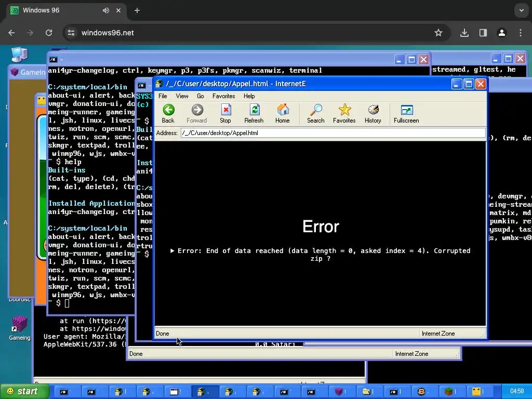Click 'Internet Zone' in the rear InternetE status bar
Screen dimensions: 532x399
411,354
